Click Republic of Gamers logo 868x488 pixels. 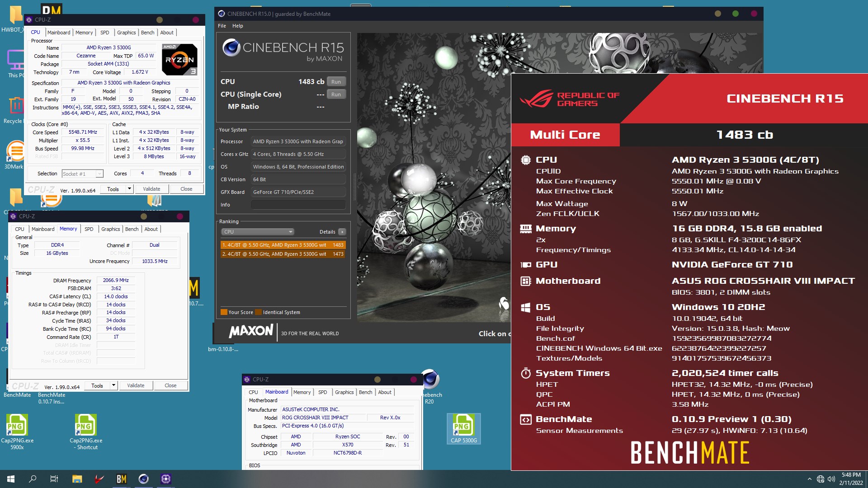click(x=570, y=99)
